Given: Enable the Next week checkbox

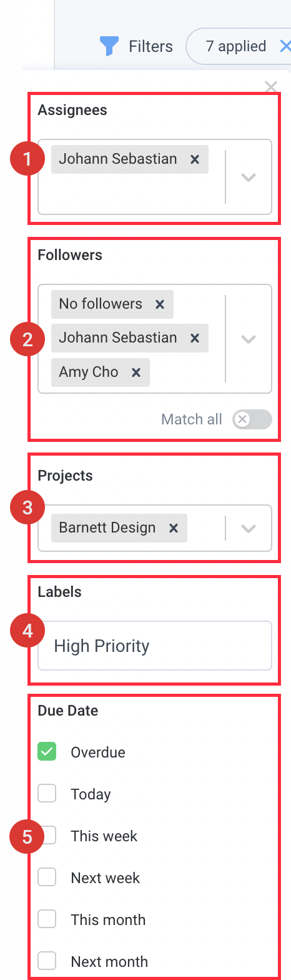Looking at the screenshot, I should pyautogui.click(x=47, y=877).
